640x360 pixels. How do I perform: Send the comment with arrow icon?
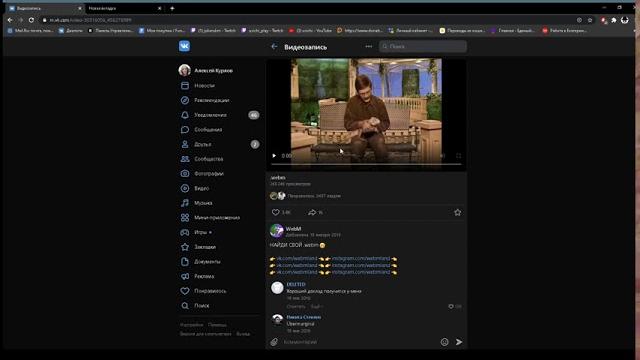point(459,342)
